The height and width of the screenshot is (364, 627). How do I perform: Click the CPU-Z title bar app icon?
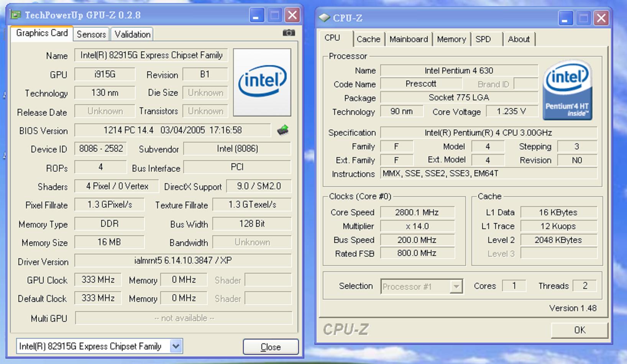tap(324, 18)
